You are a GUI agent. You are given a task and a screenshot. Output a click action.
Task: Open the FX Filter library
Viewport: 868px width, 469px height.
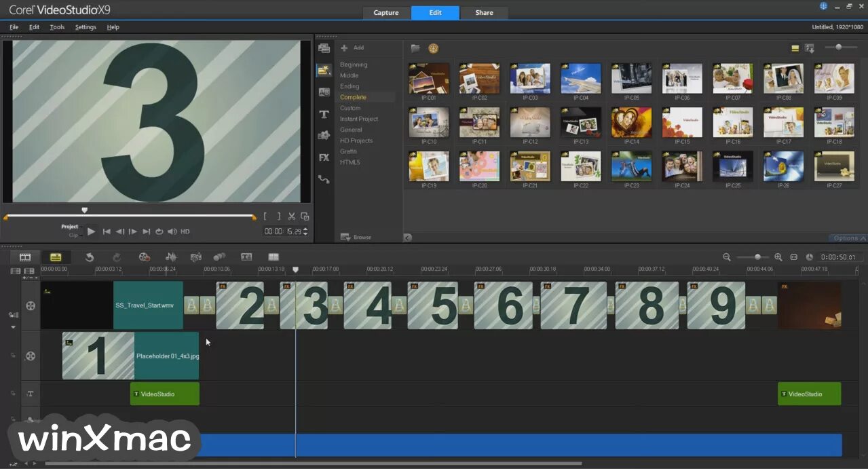pos(324,157)
